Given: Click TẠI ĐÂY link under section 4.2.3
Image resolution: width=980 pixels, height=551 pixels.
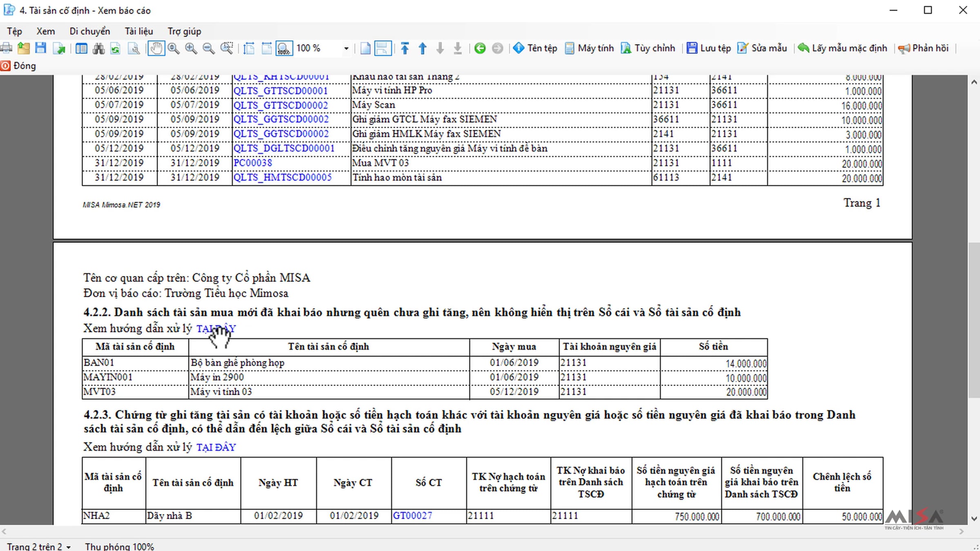Looking at the screenshot, I should tap(216, 447).
